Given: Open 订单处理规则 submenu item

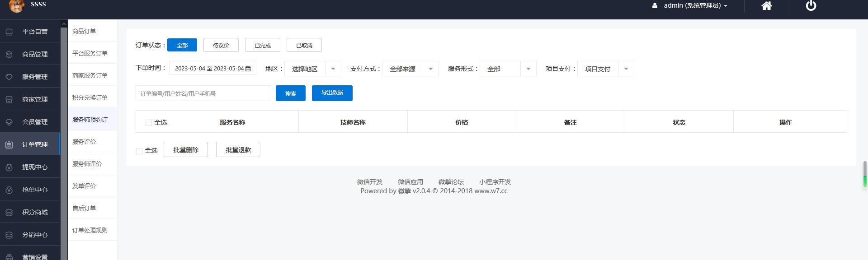Looking at the screenshot, I should click(92, 230).
